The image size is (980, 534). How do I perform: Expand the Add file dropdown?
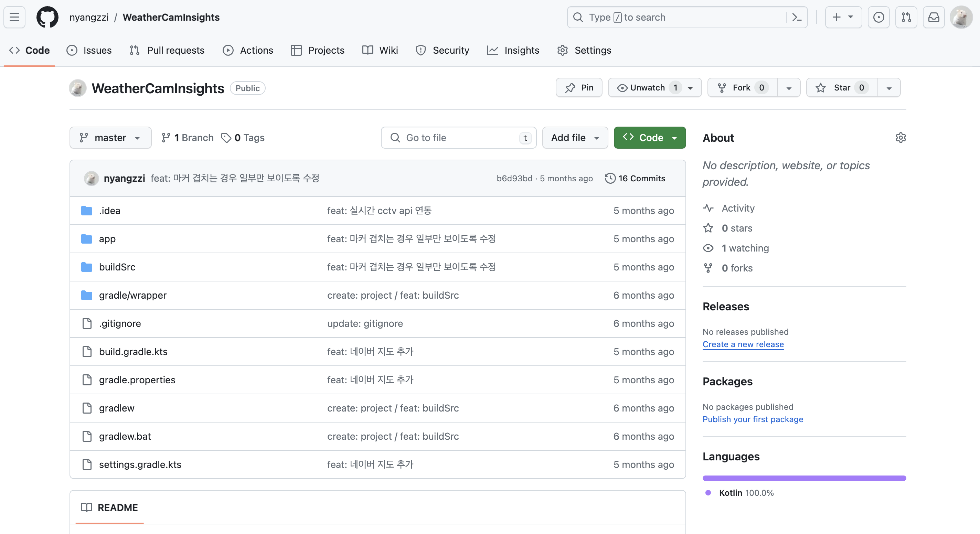(x=575, y=138)
